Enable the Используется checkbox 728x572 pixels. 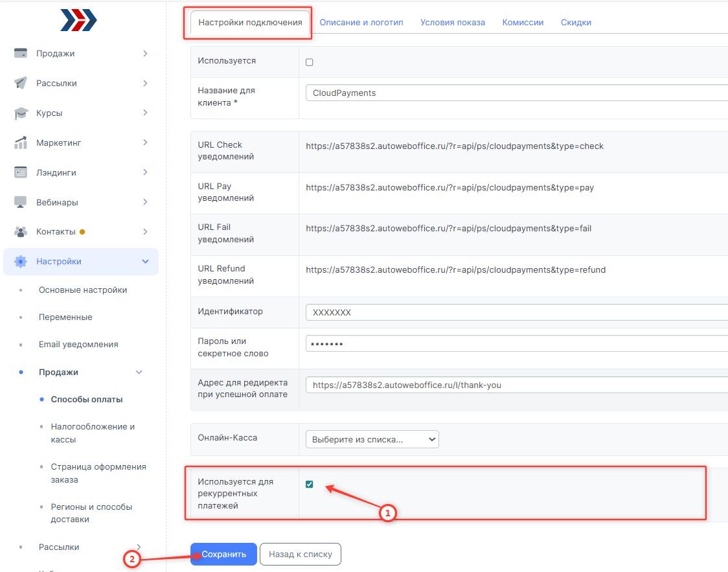(309, 62)
